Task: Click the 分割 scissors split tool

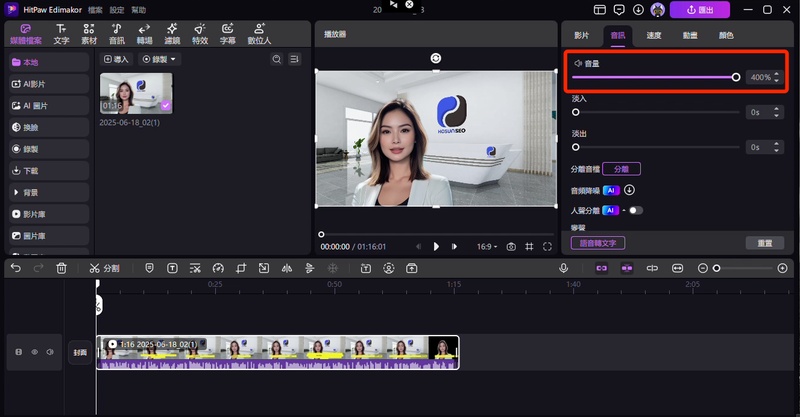Action: click(x=104, y=268)
